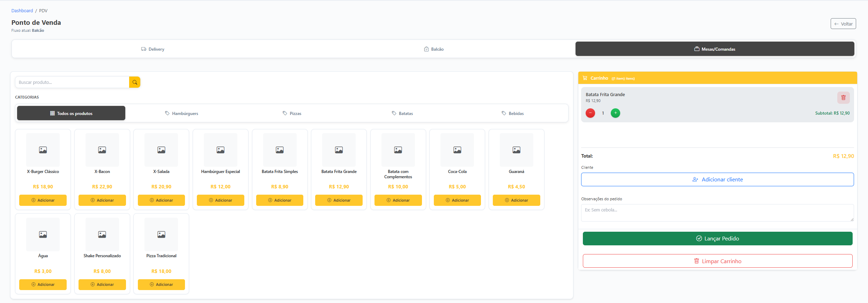868x303 pixels.
Task: Open the Bebidas category
Action: click(512, 113)
